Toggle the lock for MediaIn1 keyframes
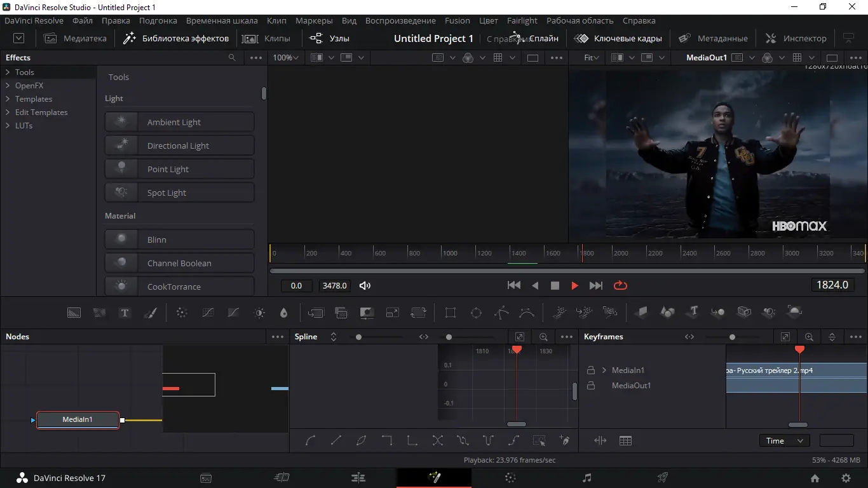868x488 pixels. click(591, 370)
